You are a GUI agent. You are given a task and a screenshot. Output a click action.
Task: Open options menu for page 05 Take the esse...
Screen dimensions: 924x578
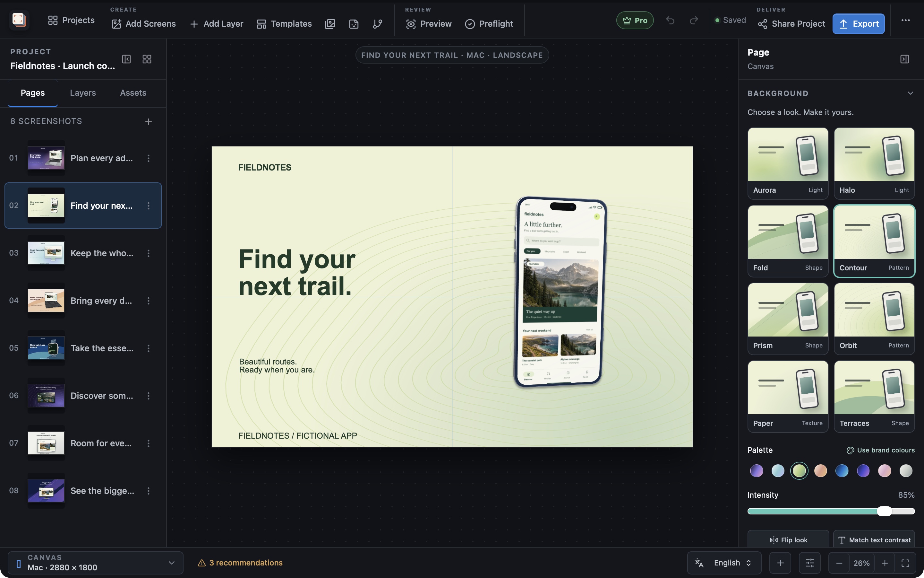click(149, 348)
